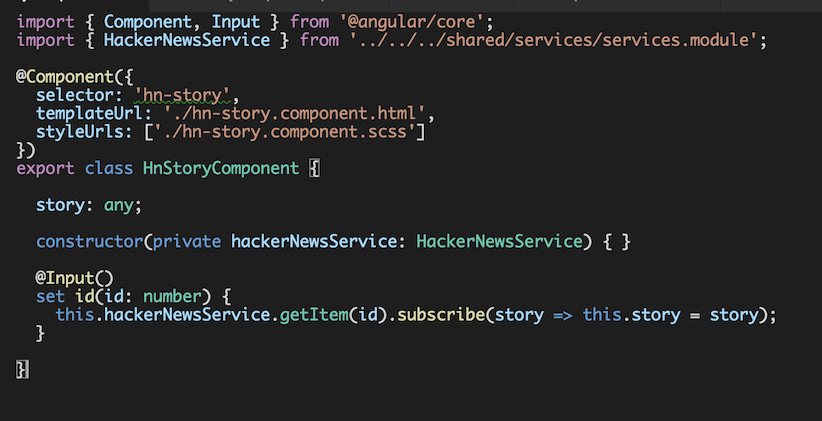Viewport: 822px width, 421px height.
Task: Click the hackerNewsService constructor parameter name
Action: coord(313,242)
